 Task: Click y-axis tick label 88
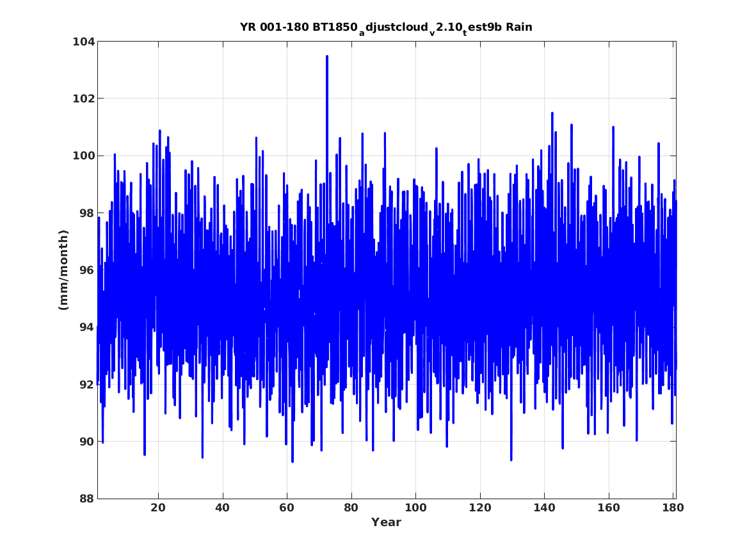point(86,499)
